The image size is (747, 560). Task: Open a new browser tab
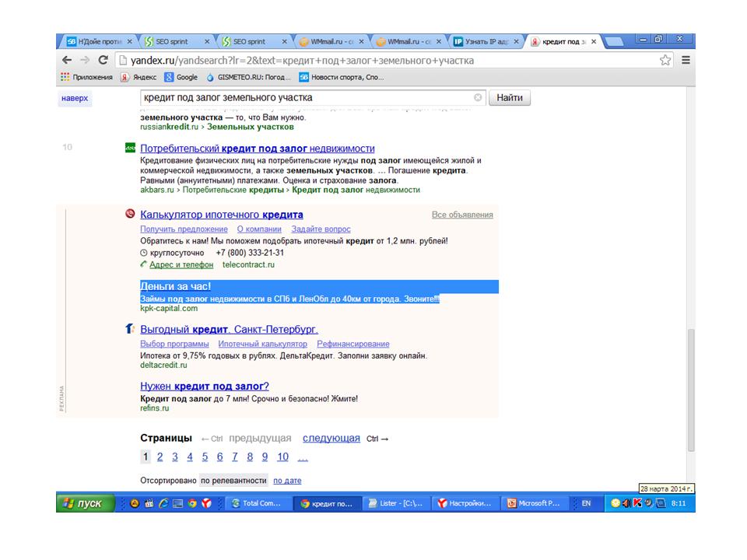(x=615, y=42)
